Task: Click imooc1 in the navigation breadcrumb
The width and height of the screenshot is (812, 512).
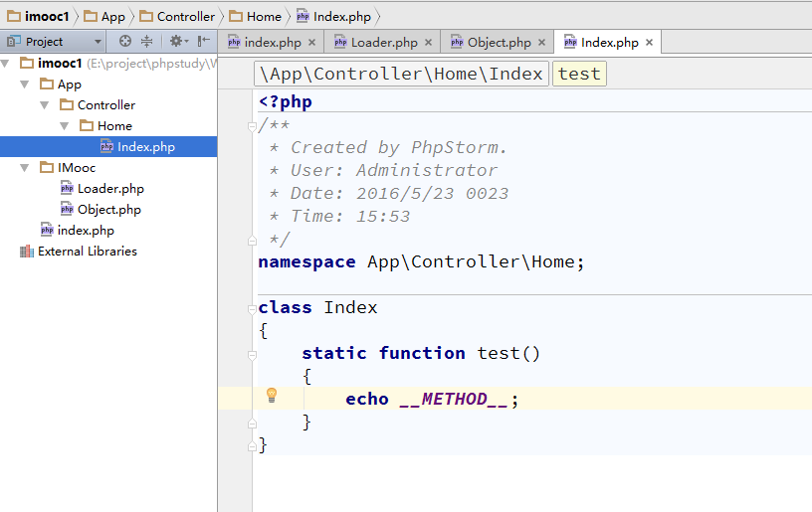Action: click(x=39, y=17)
